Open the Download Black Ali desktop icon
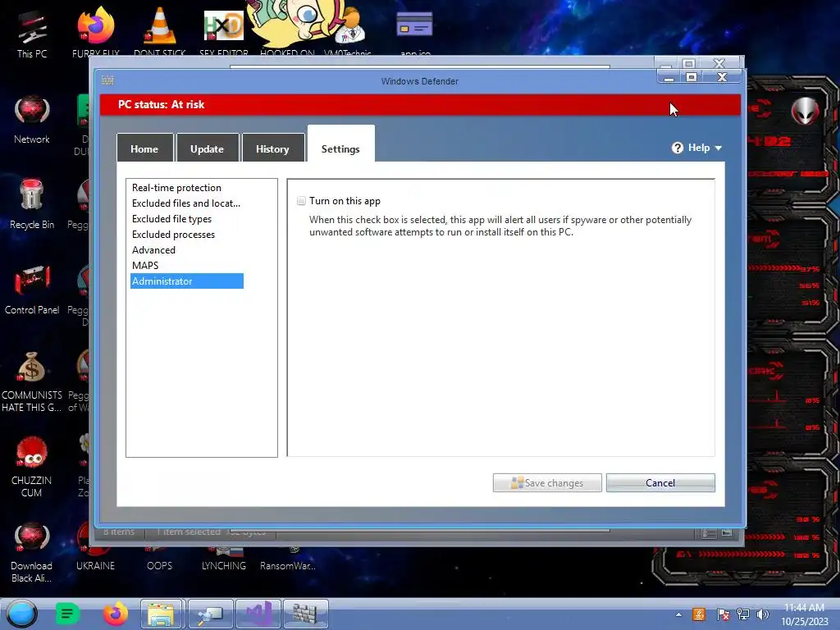The height and width of the screenshot is (630, 840). tap(32, 552)
